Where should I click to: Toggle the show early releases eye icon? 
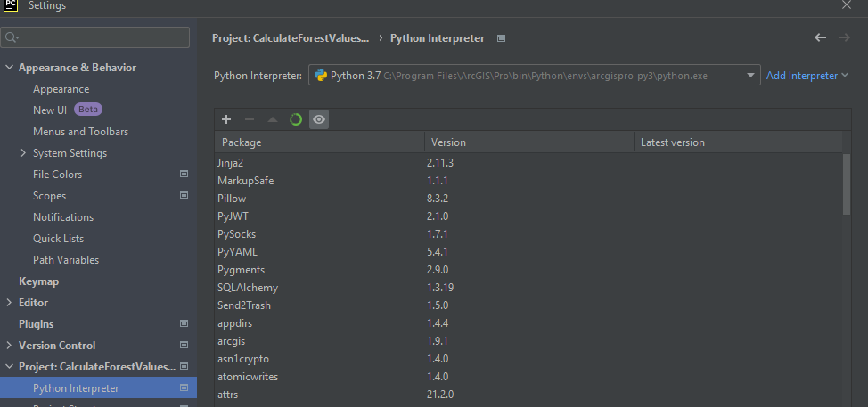pyautogui.click(x=319, y=119)
